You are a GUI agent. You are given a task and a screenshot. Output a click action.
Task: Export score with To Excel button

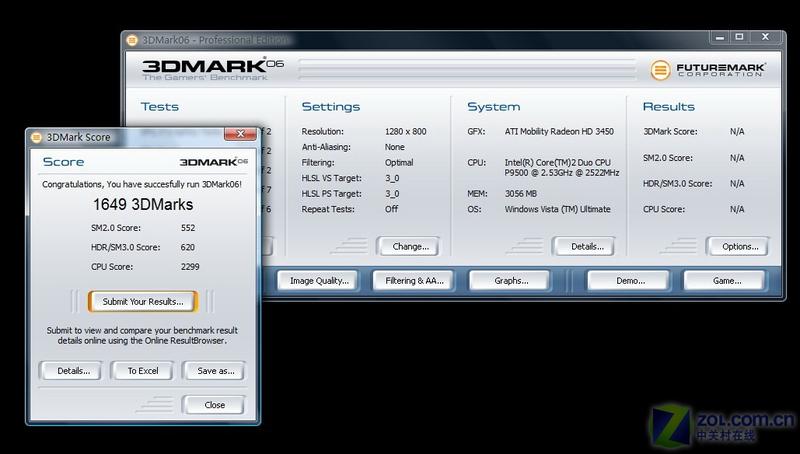point(142,371)
